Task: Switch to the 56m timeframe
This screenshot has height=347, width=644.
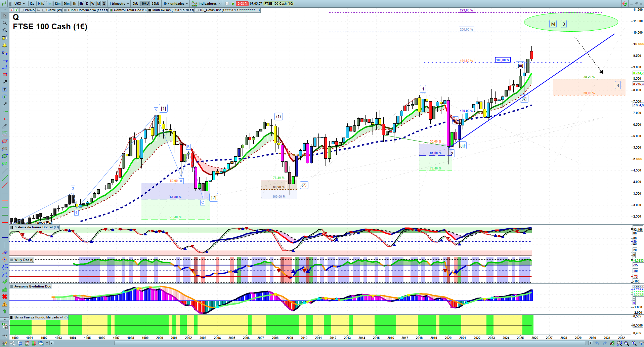Action: pyautogui.click(x=67, y=4)
